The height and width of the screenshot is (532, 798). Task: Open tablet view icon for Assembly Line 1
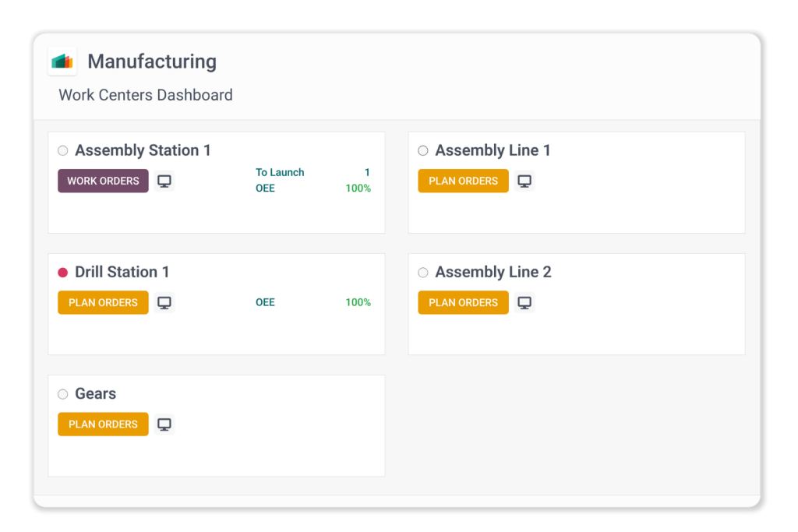(x=524, y=181)
